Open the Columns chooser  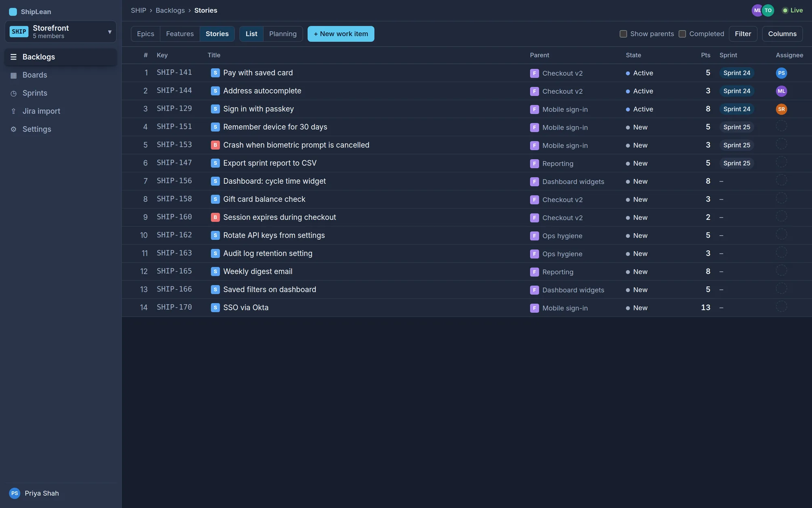[782, 34]
